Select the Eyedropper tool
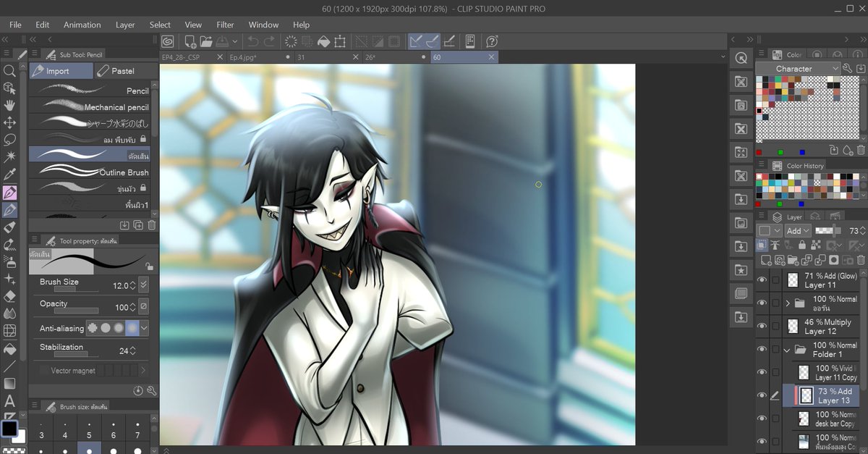This screenshot has width=868, height=454. click(x=10, y=175)
